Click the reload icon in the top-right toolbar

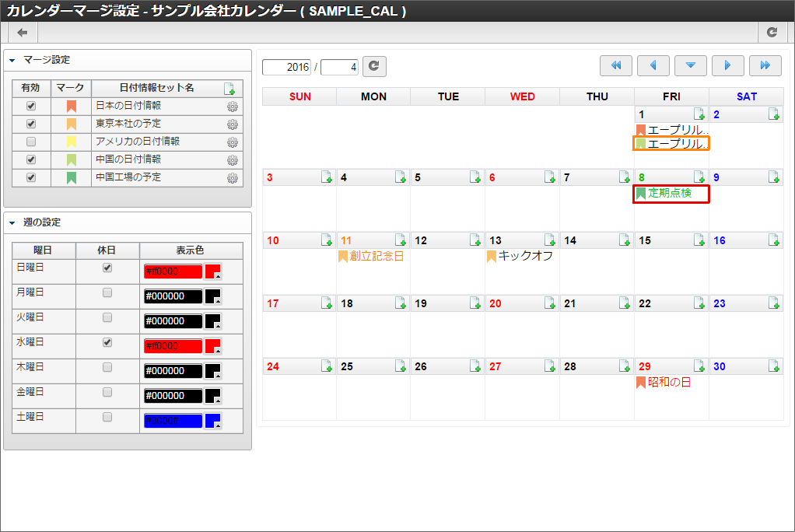pyautogui.click(x=772, y=32)
